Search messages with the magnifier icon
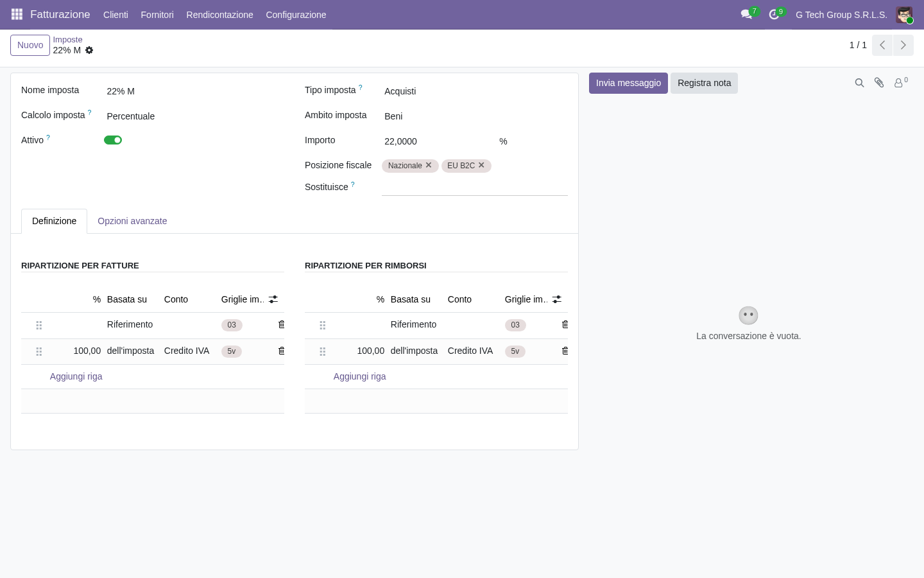 point(859,83)
